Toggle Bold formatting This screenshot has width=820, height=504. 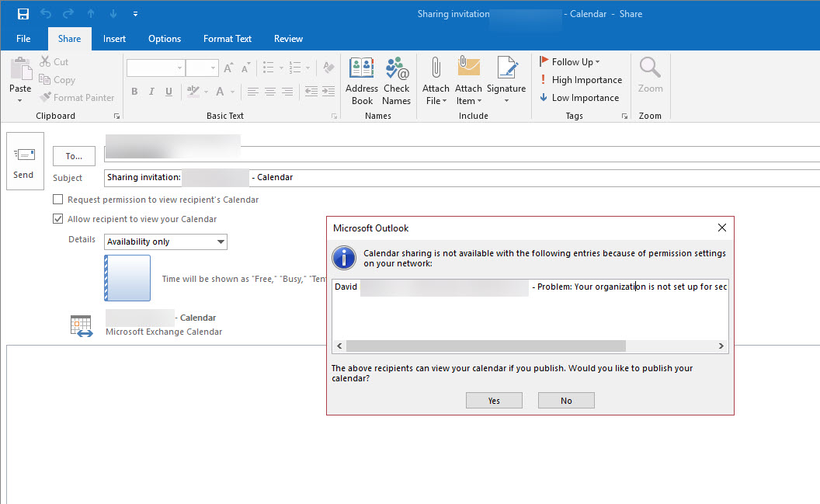tap(134, 92)
